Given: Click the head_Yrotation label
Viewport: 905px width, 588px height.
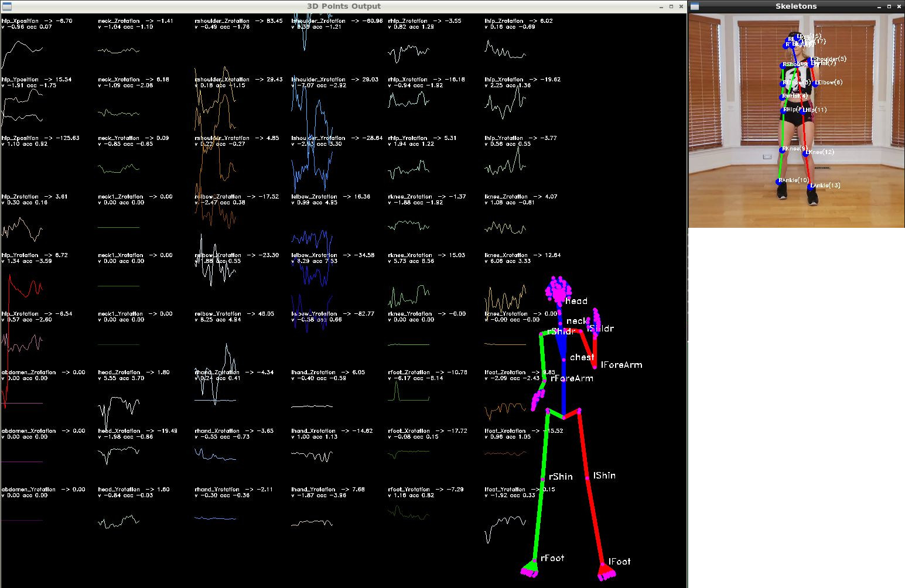Looking at the screenshot, I should 119,489.
